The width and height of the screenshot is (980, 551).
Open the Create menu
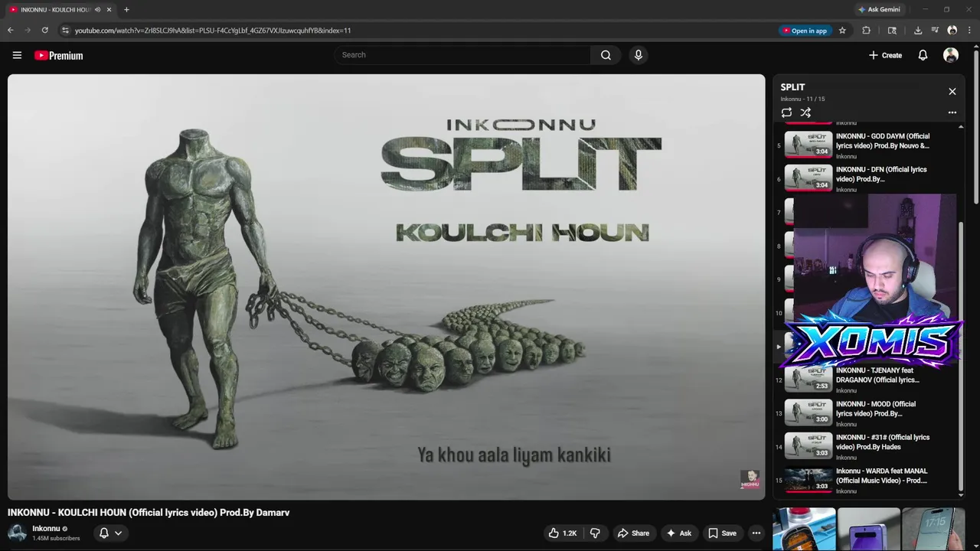885,55
